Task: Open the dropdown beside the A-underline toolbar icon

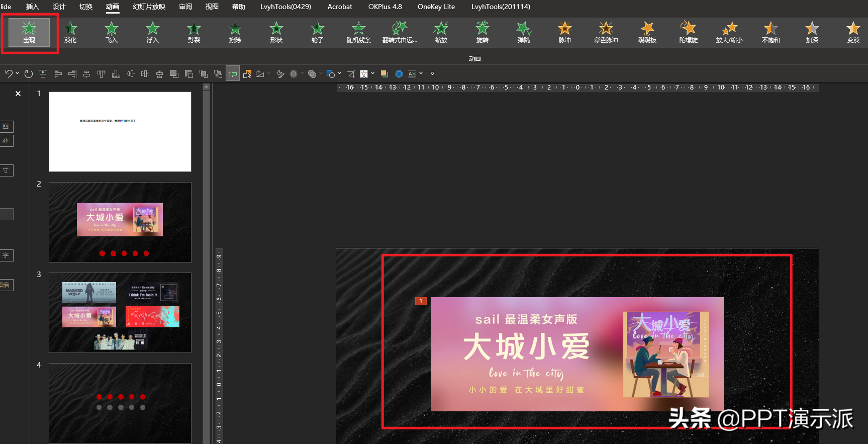Action: click(x=421, y=73)
